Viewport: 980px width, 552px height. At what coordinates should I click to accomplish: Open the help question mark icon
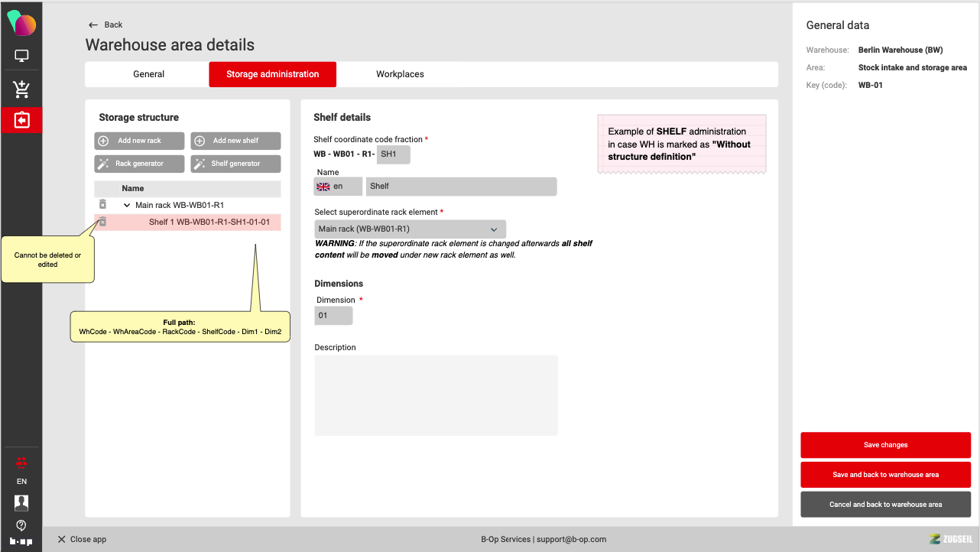[x=21, y=525]
